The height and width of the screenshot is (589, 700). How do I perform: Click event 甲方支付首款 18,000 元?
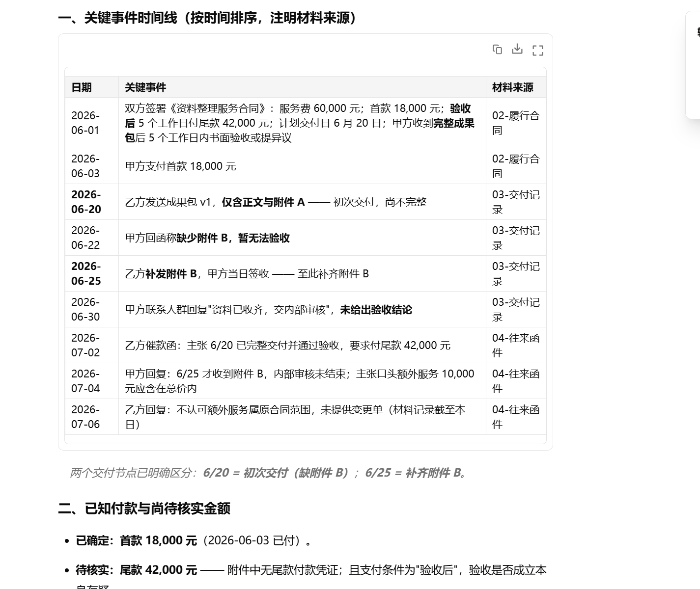coord(180,166)
